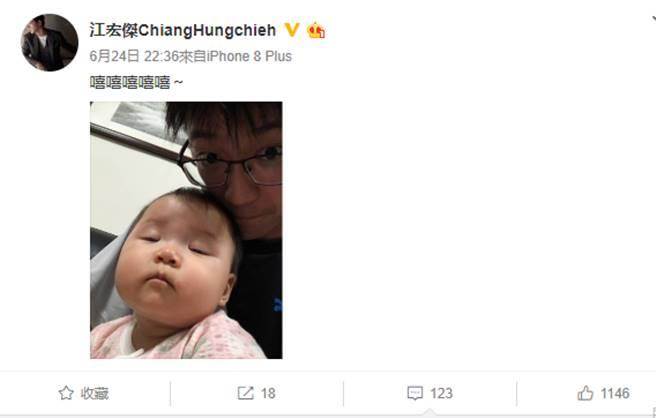Click the star favorite icon
This screenshot has width=656, height=418.
tap(66, 393)
